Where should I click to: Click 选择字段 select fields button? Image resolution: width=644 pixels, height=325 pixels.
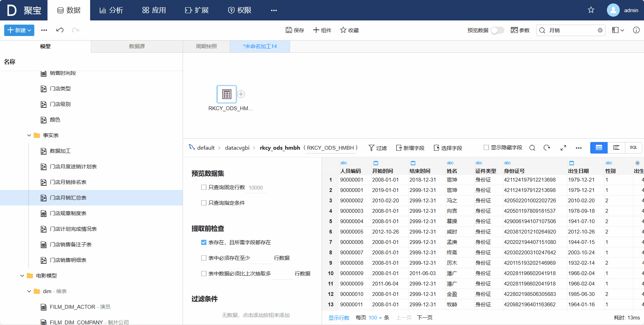pyautogui.click(x=448, y=148)
